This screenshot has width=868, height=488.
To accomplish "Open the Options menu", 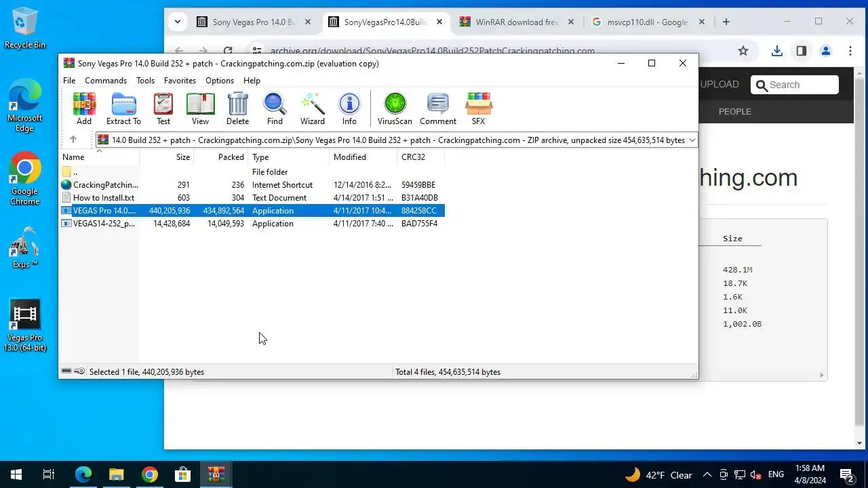I will point(220,81).
